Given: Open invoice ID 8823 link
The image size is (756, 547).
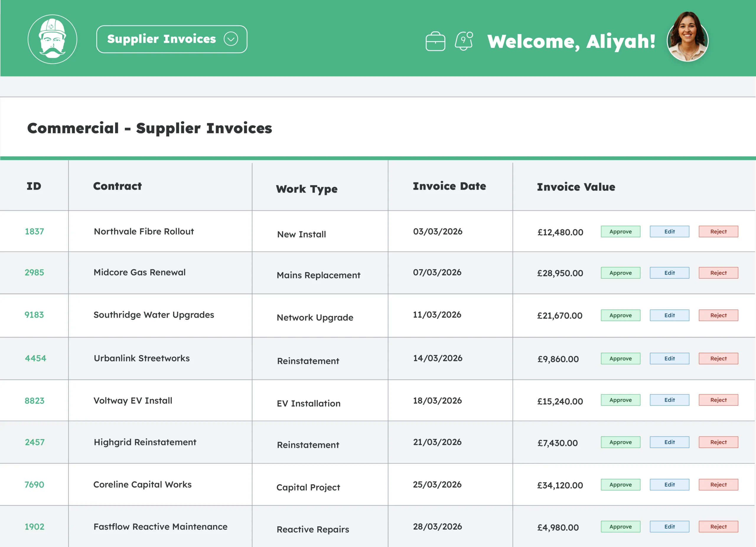Looking at the screenshot, I should (x=34, y=401).
